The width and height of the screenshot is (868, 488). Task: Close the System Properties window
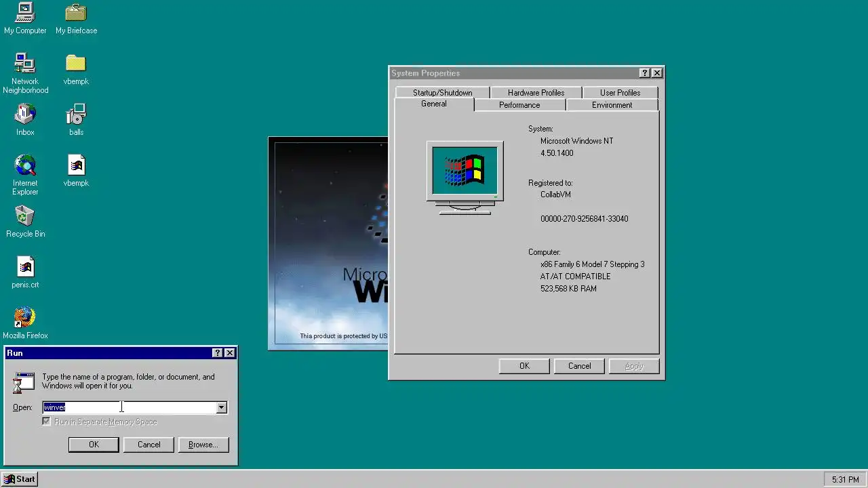coord(657,73)
